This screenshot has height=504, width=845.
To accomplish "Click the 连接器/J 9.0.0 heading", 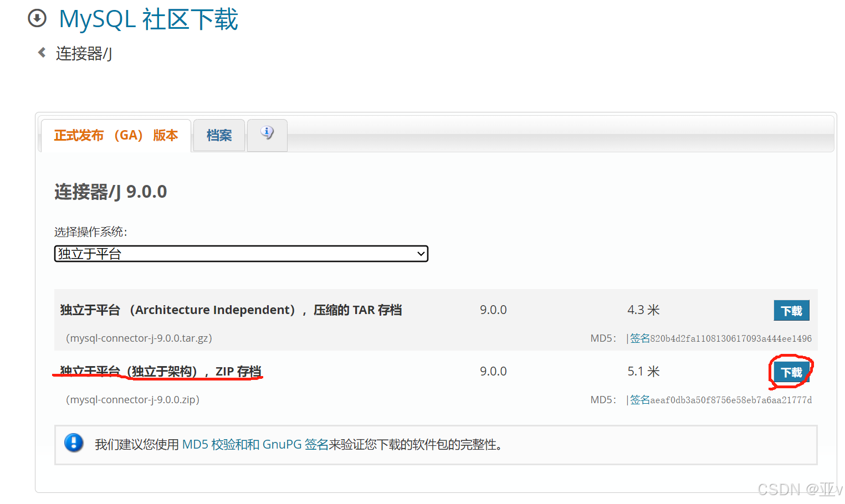I will (x=111, y=192).
